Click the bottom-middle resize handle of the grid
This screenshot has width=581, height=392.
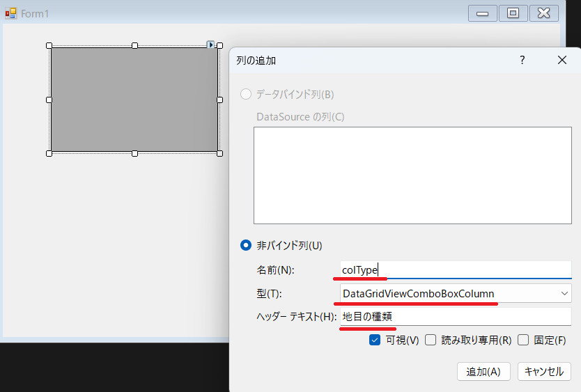pyautogui.click(x=134, y=153)
